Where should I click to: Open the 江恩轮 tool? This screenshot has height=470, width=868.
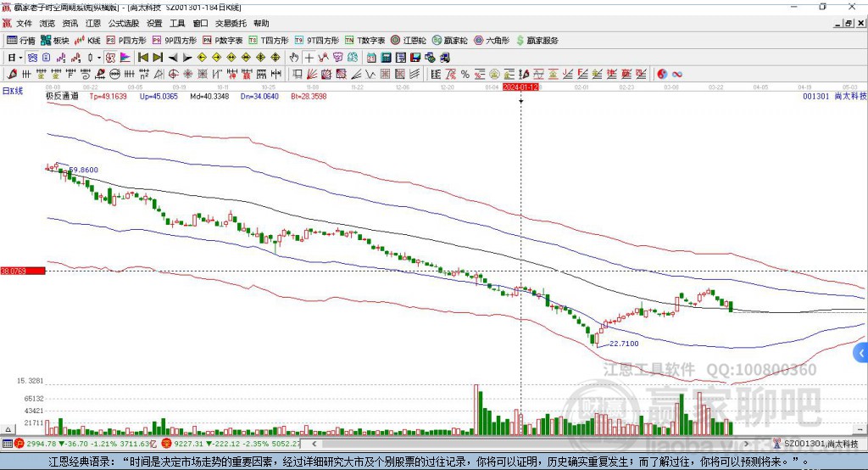[409, 41]
